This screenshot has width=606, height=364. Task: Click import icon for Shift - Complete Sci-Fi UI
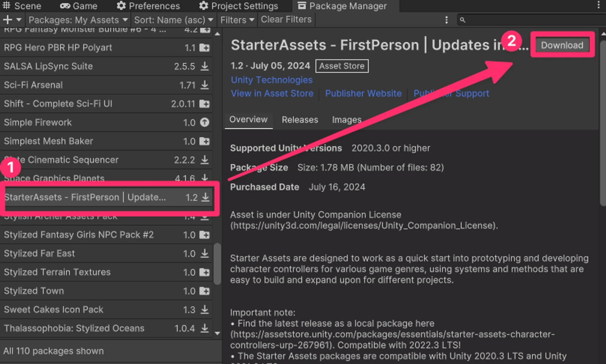(x=205, y=104)
